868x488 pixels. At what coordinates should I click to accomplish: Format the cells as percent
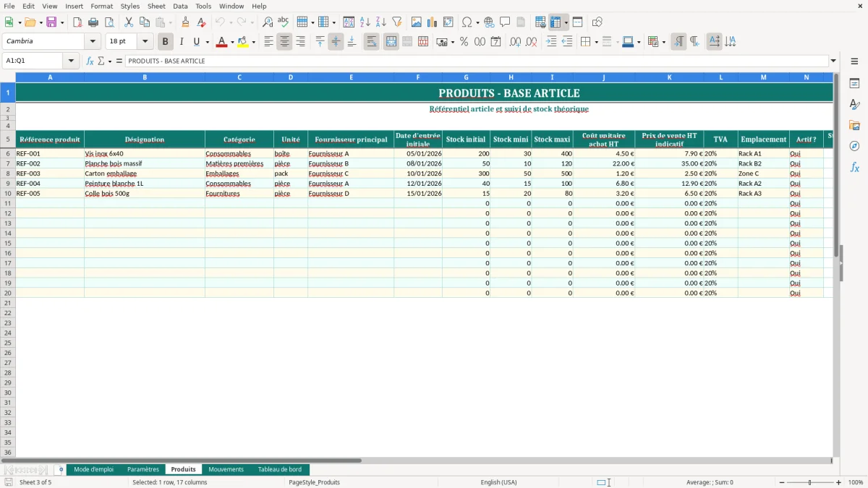(464, 42)
